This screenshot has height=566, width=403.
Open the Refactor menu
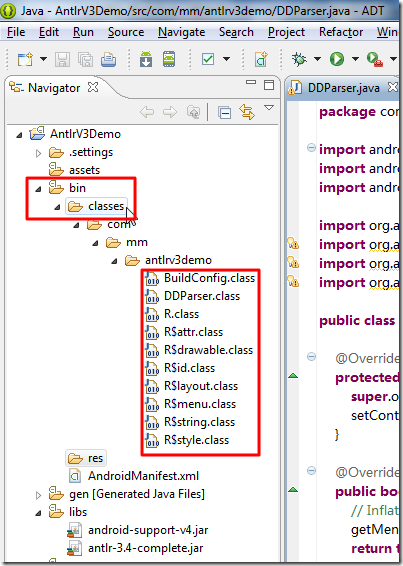[x=341, y=32]
